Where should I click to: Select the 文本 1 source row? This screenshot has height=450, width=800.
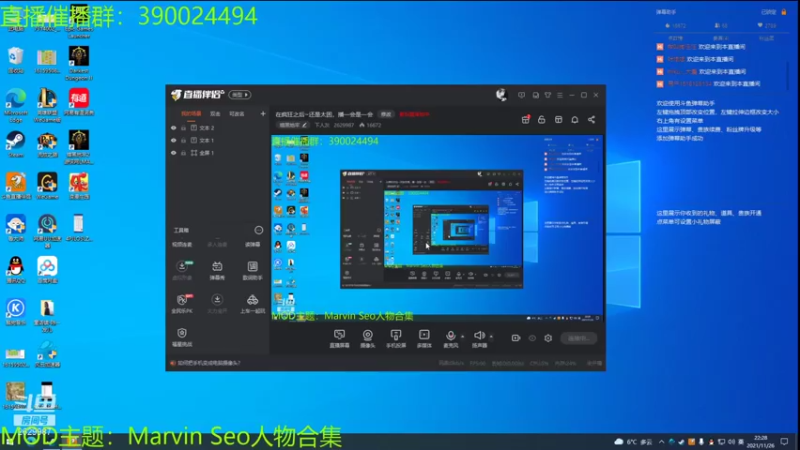(218, 140)
